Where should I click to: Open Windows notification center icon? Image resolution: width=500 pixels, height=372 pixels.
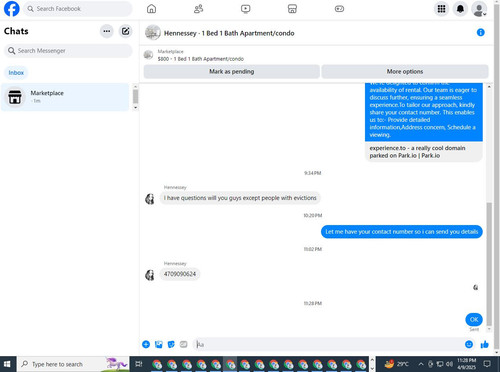[x=487, y=364]
